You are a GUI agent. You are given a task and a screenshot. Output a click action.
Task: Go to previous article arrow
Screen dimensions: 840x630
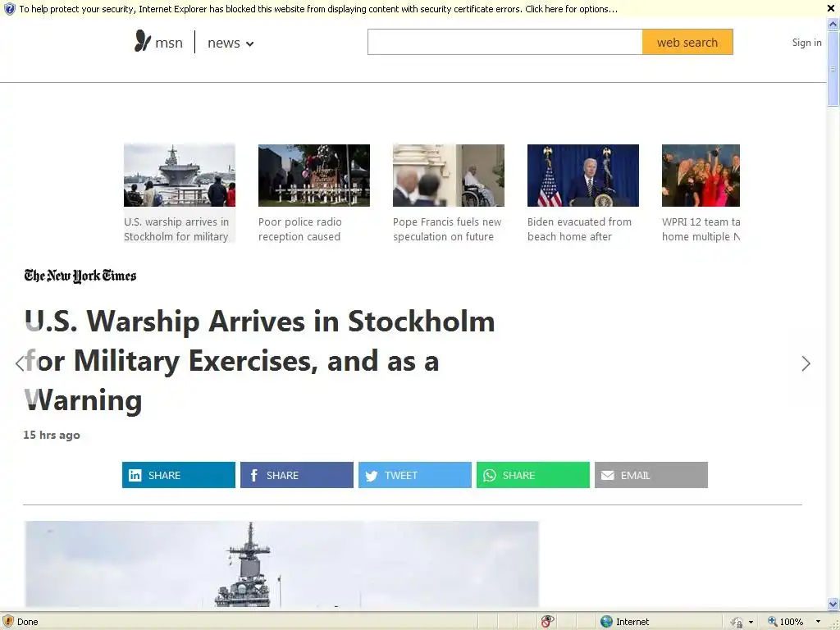[20, 363]
